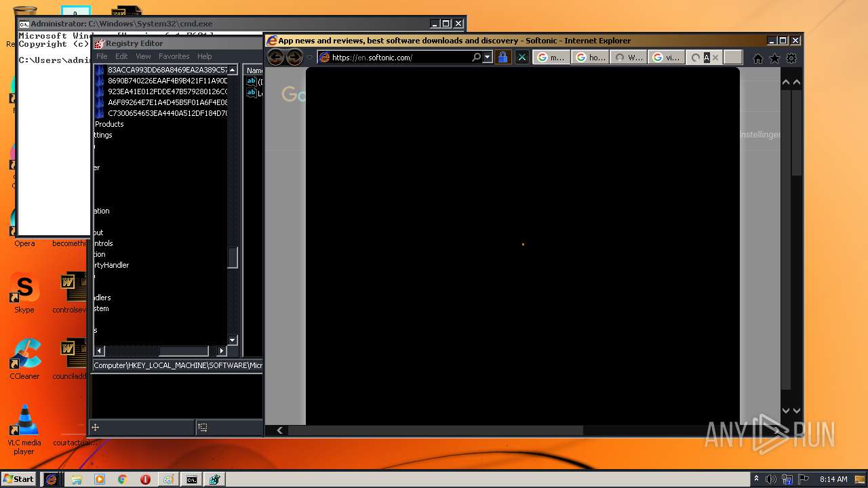Open the Favorites star in IE
868x488 pixels.
pos(774,58)
